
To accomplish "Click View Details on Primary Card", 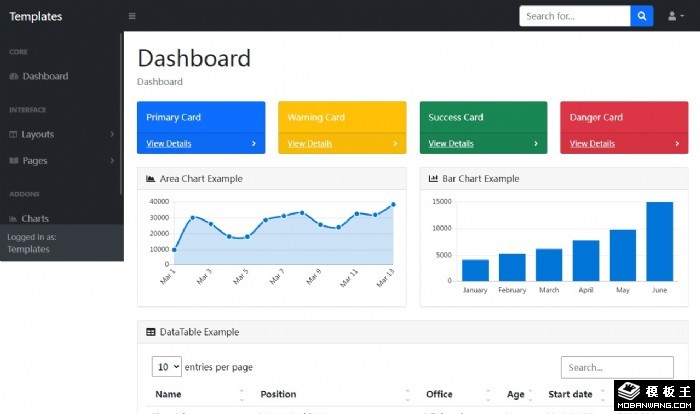I will click(x=169, y=143).
